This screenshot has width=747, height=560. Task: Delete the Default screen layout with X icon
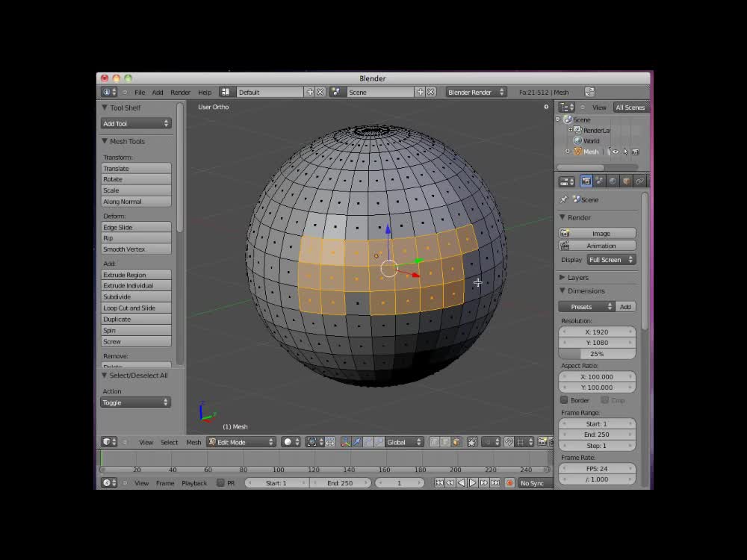click(320, 92)
